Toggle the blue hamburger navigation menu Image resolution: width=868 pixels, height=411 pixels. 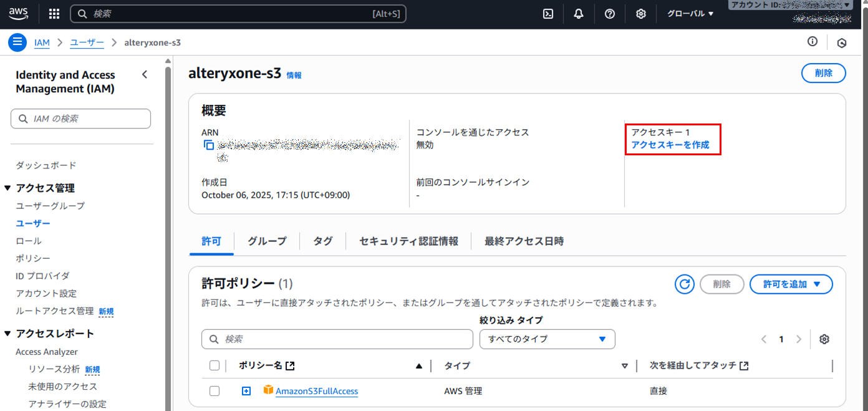17,42
